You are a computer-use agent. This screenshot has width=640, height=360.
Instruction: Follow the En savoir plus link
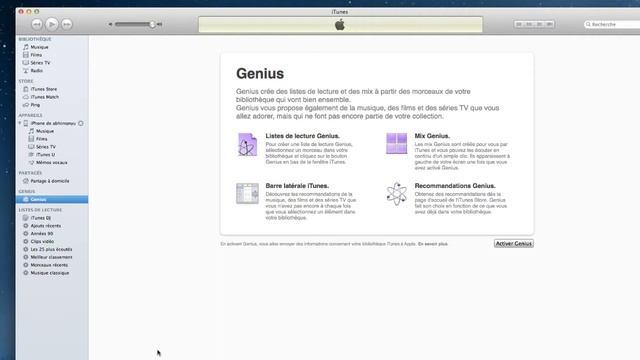tap(433, 244)
